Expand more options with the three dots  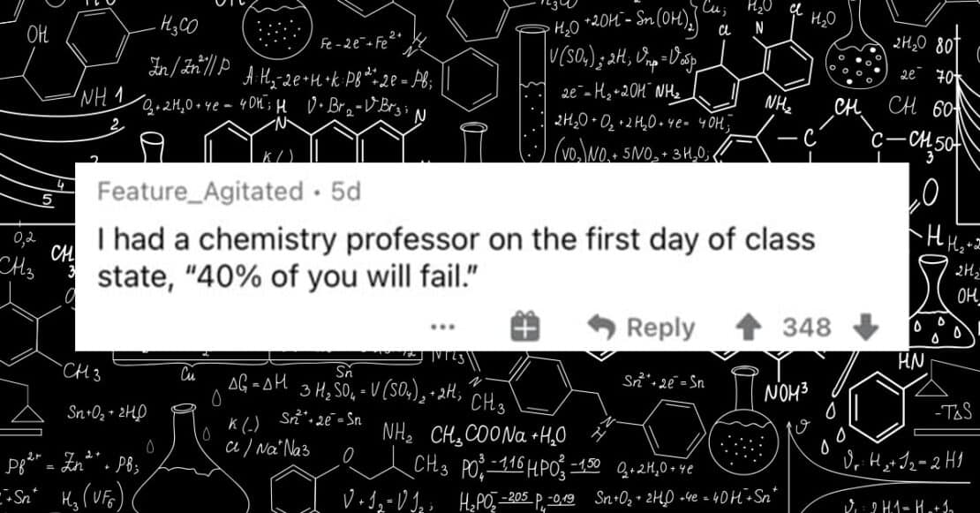click(442, 327)
